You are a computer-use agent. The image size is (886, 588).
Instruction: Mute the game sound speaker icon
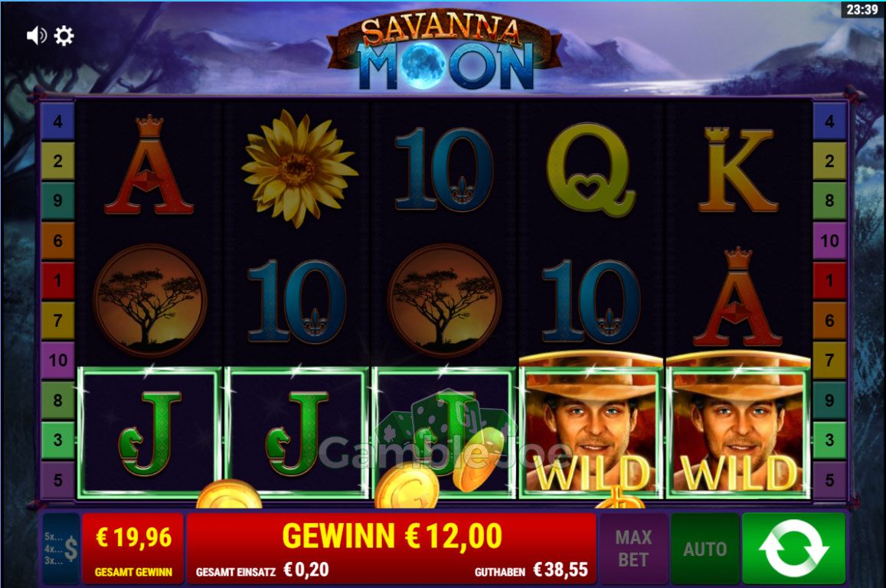click(x=36, y=35)
